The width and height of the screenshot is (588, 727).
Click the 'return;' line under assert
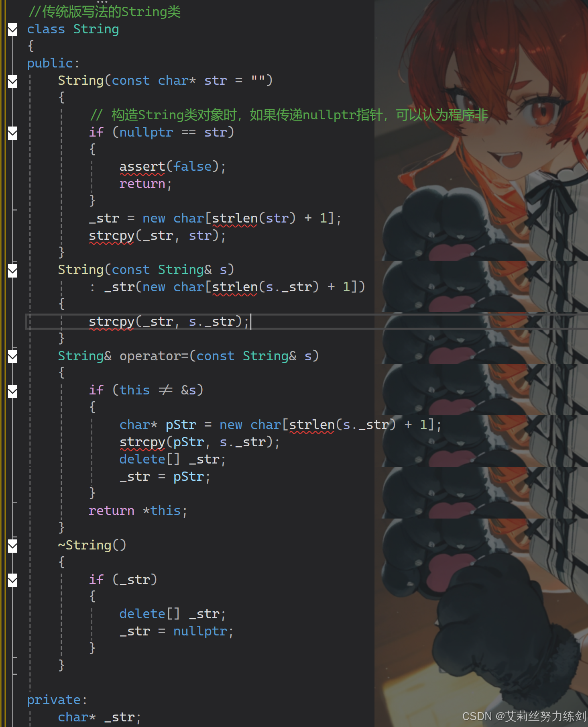(146, 184)
